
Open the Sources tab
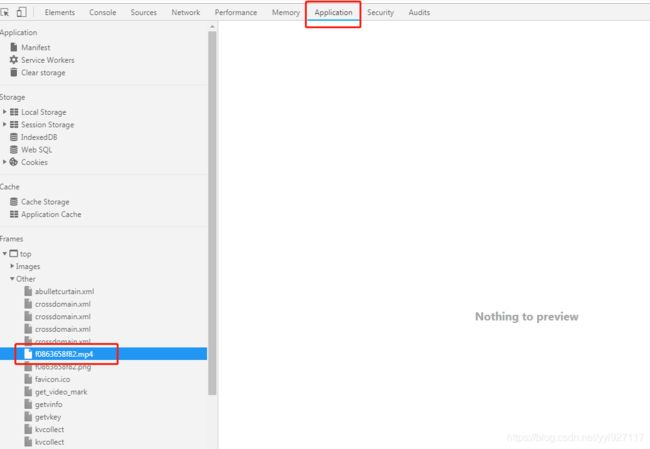[x=143, y=12]
